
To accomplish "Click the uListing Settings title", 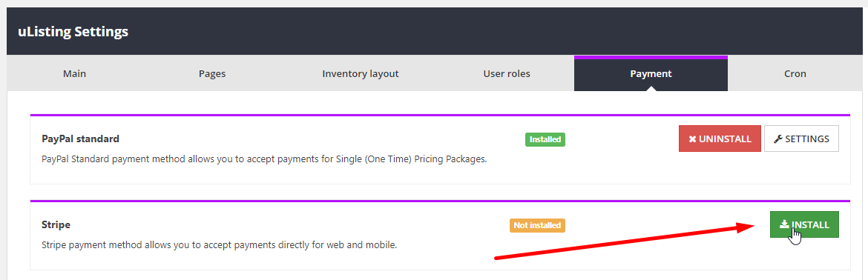I will pyautogui.click(x=73, y=31).
